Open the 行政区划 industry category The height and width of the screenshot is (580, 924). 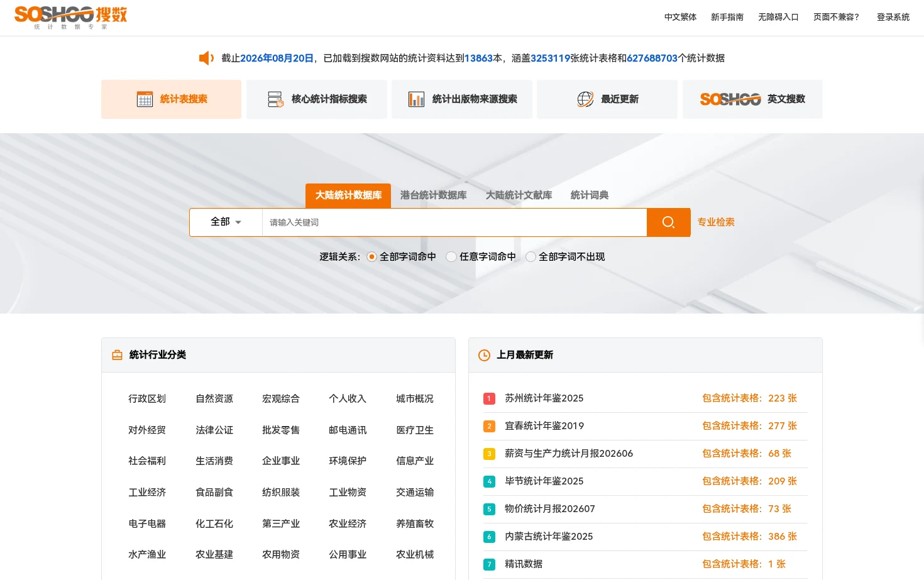(x=147, y=399)
